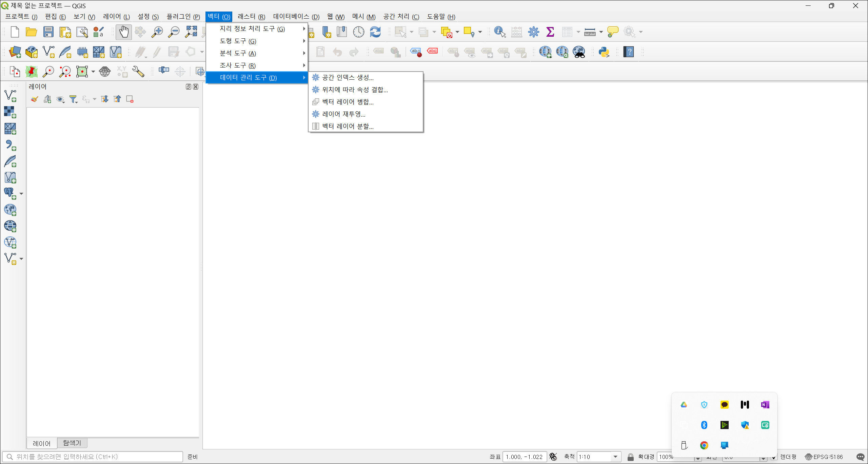Open the Python console icon
Image resolution: width=868 pixels, height=464 pixels.
(604, 52)
